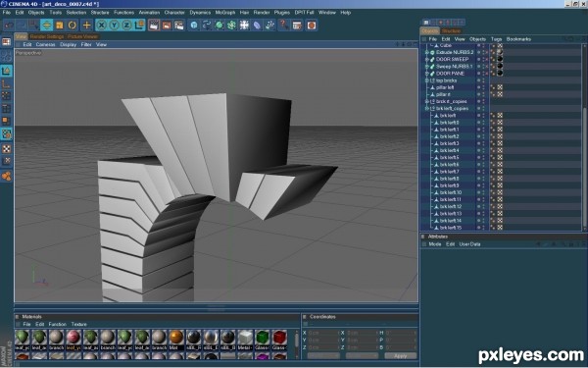
Task: Click the orange spheres icon at sidebar bottom
Action: tap(7, 176)
